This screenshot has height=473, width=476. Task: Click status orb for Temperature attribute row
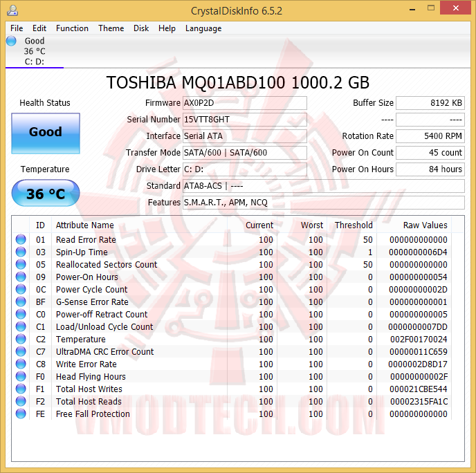pos(21,339)
